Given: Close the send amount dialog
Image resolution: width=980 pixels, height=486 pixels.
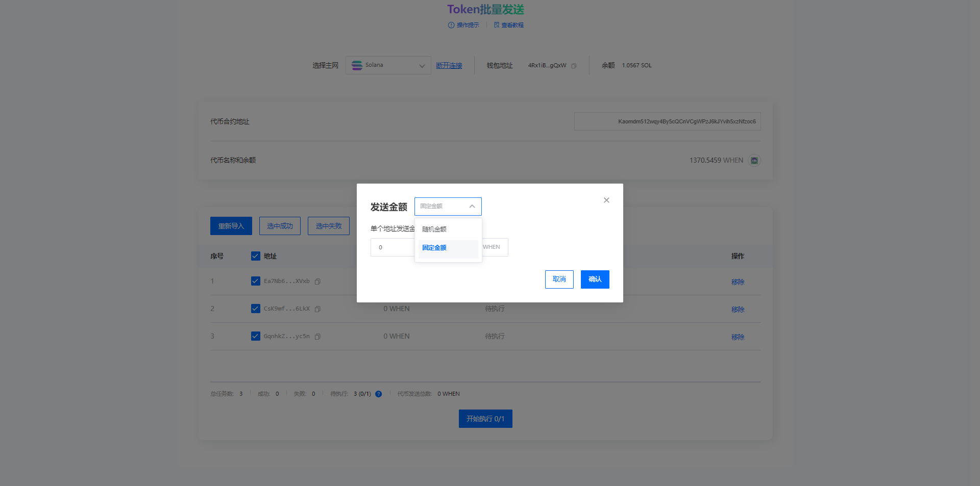Looking at the screenshot, I should coord(606,200).
